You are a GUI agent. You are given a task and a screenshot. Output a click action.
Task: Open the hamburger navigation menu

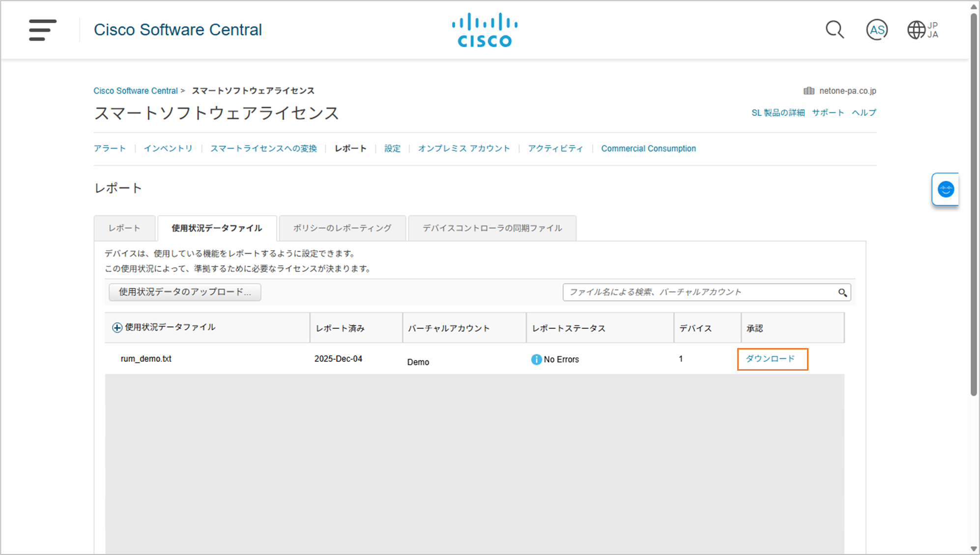click(x=42, y=30)
